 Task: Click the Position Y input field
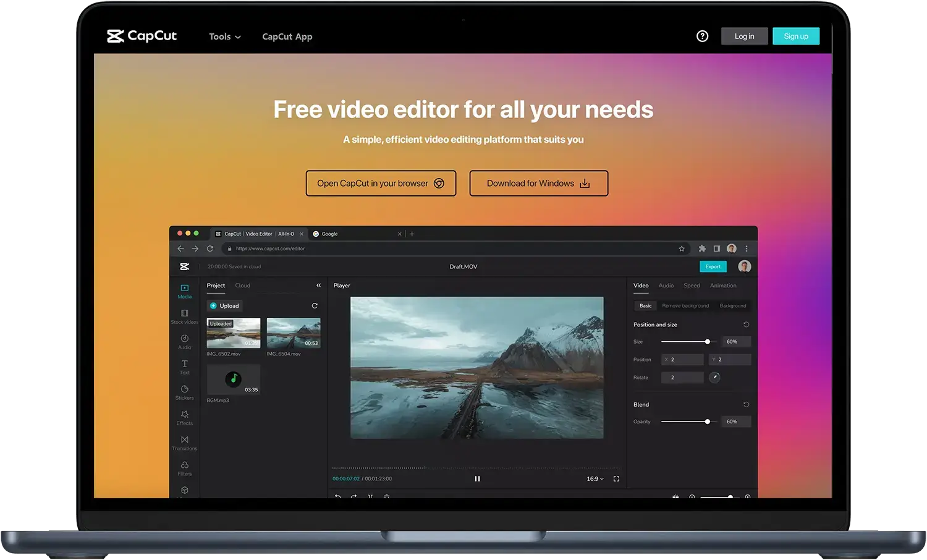tap(730, 359)
